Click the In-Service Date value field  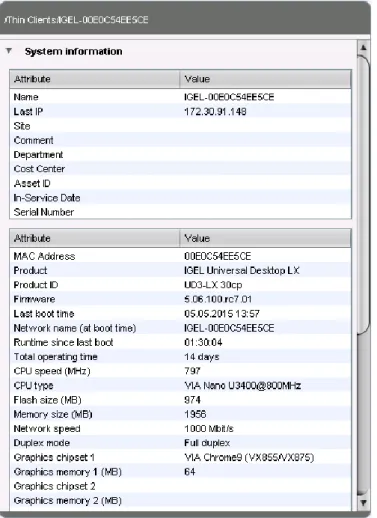[x=265, y=198]
